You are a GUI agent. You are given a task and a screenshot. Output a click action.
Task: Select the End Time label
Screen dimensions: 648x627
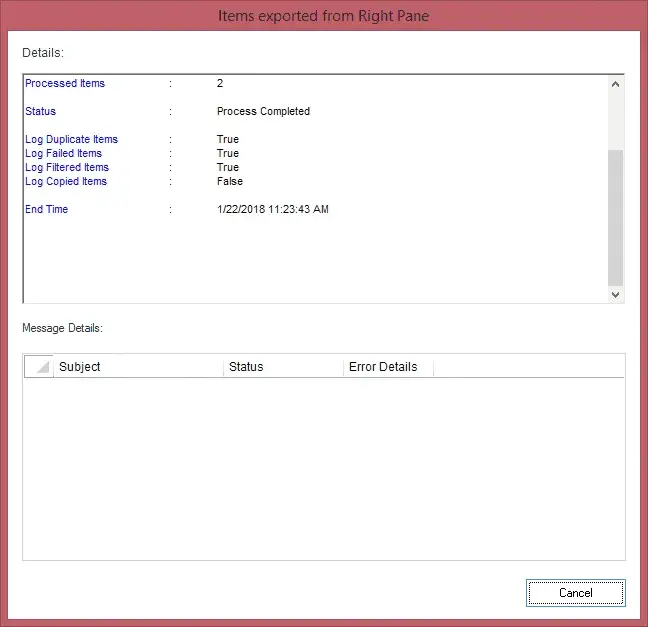(47, 210)
